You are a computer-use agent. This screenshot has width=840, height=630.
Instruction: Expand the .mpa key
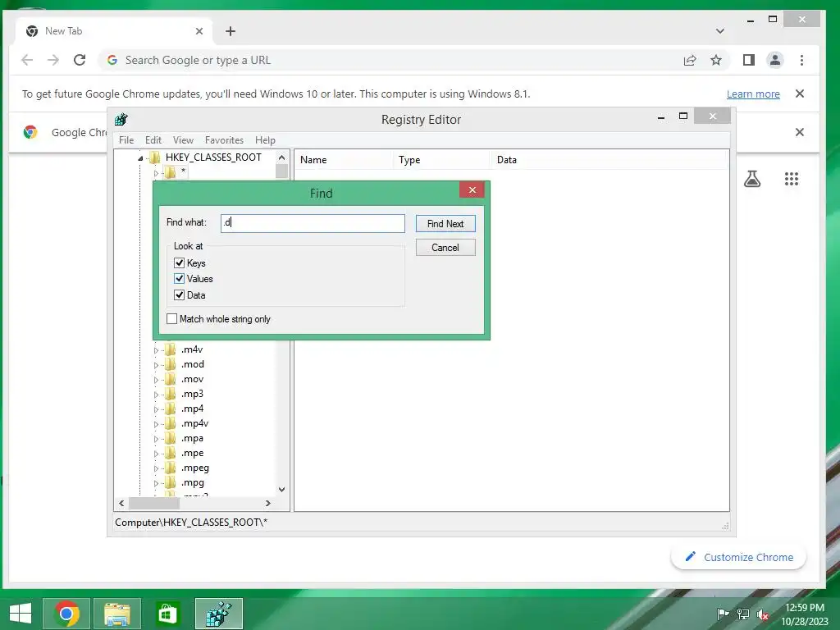click(156, 440)
